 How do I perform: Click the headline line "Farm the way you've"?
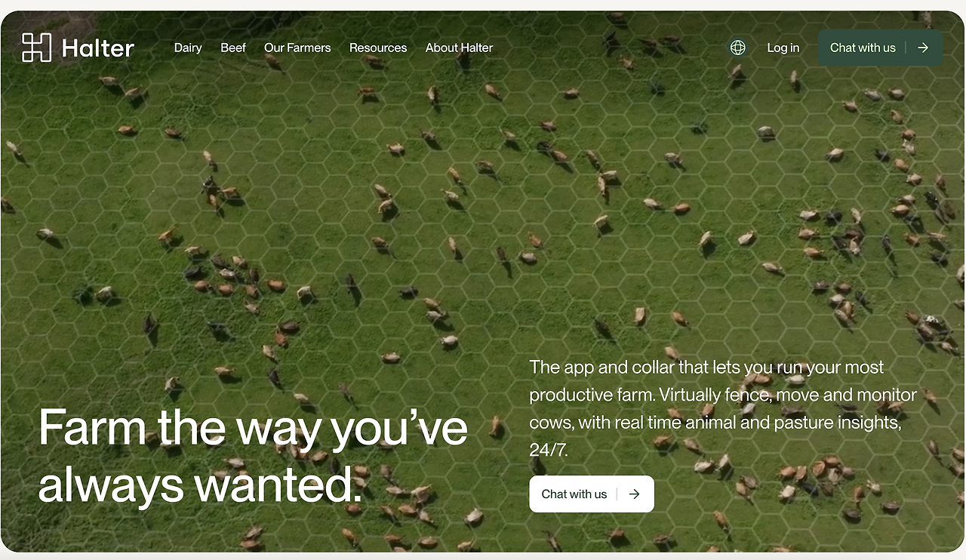point(253,429)
